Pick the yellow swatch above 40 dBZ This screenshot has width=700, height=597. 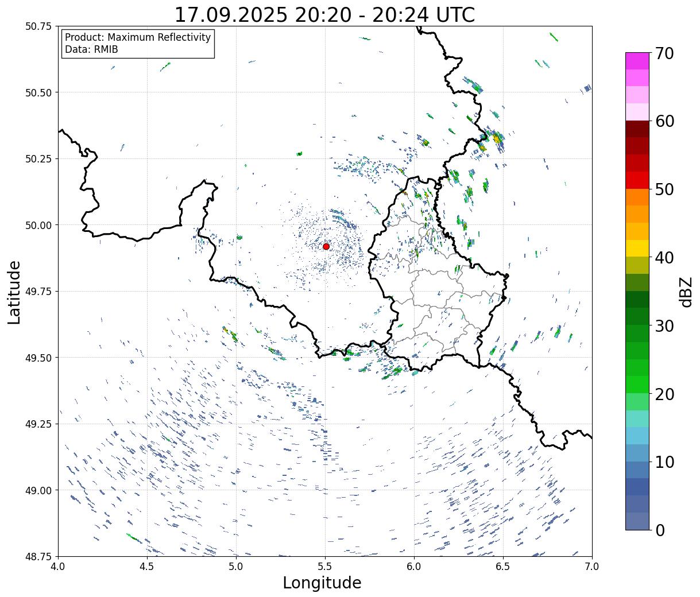click(637, 249)
